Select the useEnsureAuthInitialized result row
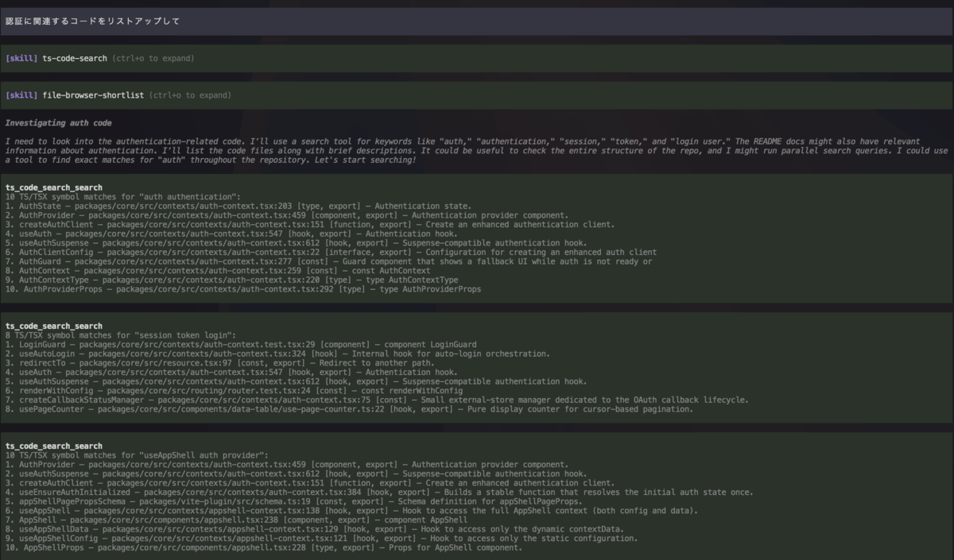This screenshot has width=954, height=560. point(379,492)
